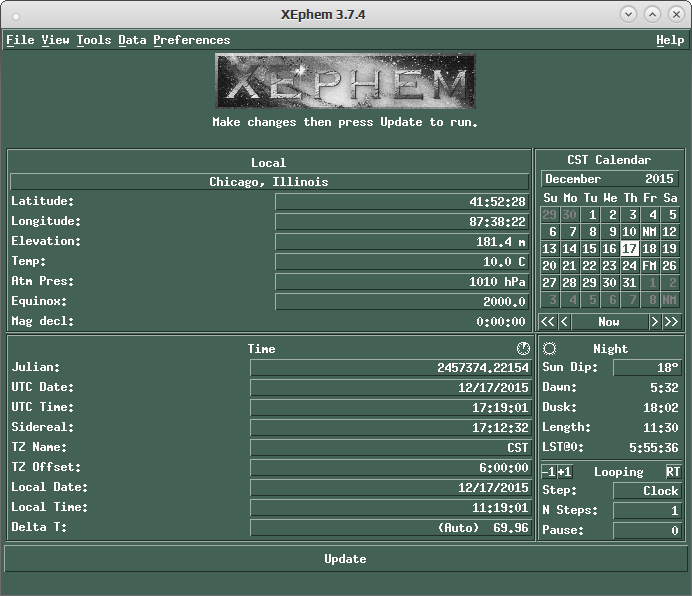Click the UTC Date field
This screenshot has height=596, width=692.
391,388
